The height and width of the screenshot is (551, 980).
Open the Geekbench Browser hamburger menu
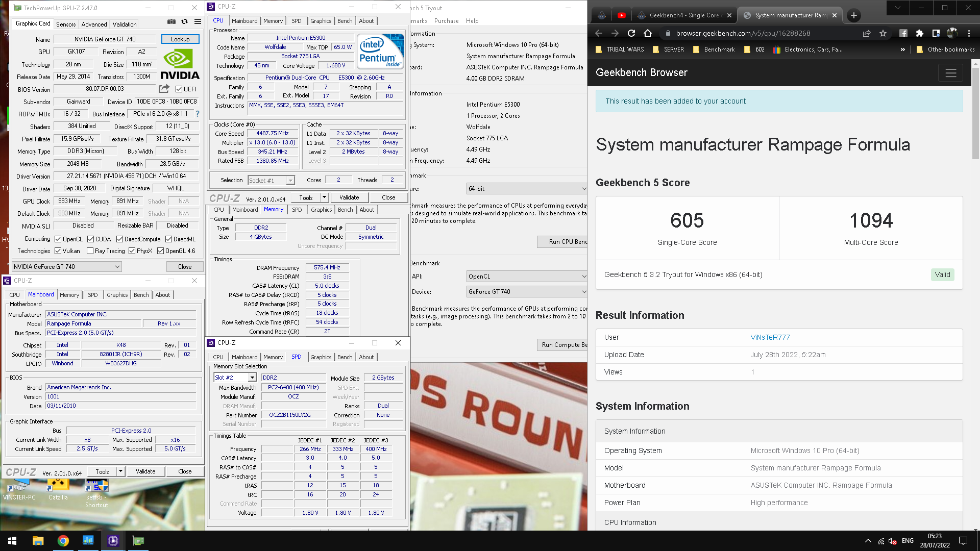coord(951,73)
